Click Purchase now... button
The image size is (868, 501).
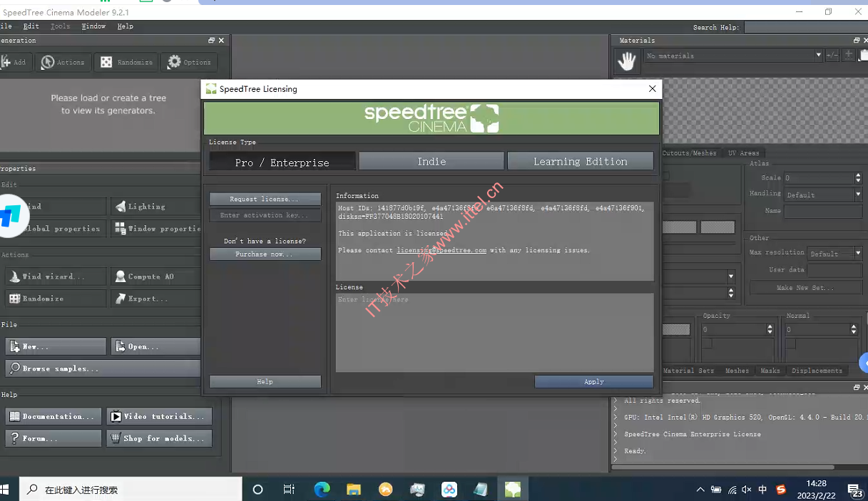(265, 254)
